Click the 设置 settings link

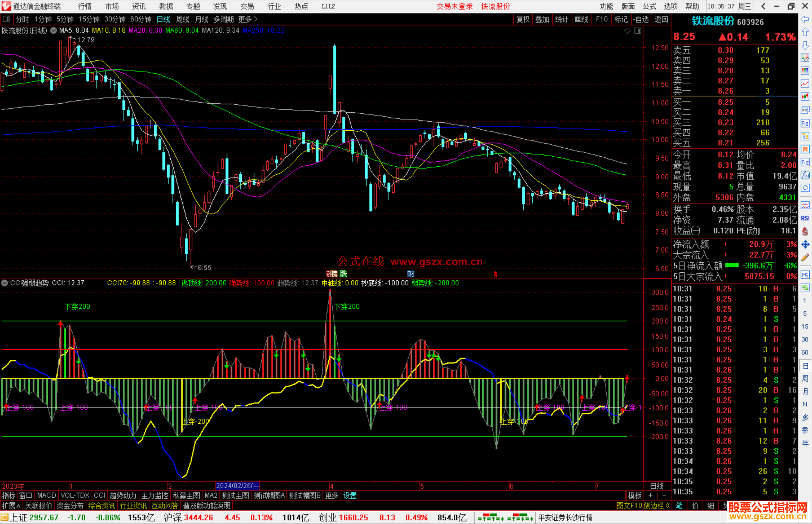350,495
